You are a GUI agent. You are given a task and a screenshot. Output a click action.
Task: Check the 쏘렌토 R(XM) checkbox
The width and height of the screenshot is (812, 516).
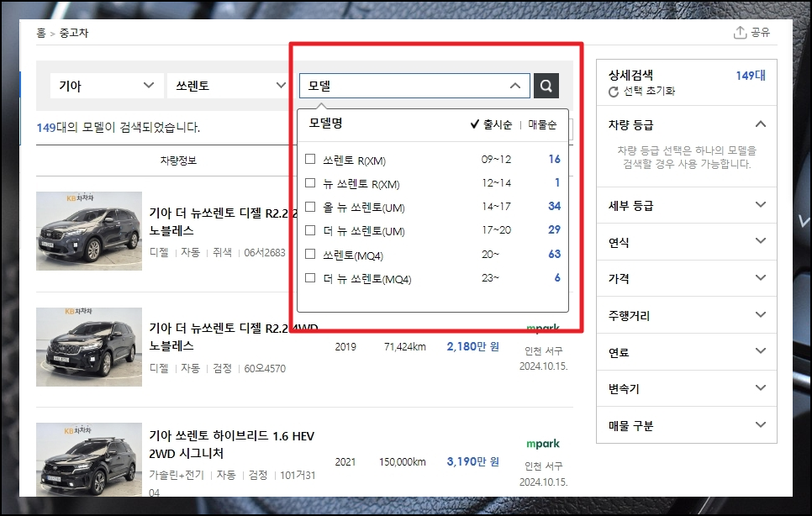click(310, 159)
